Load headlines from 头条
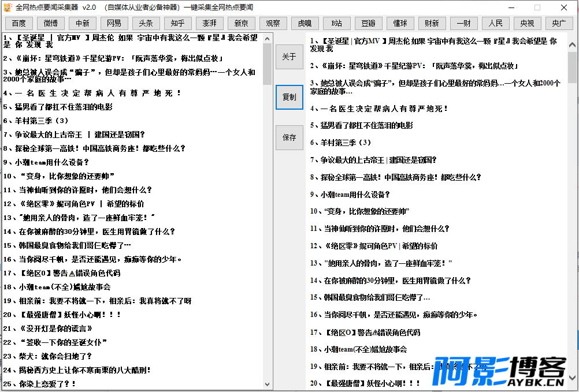 146,23
